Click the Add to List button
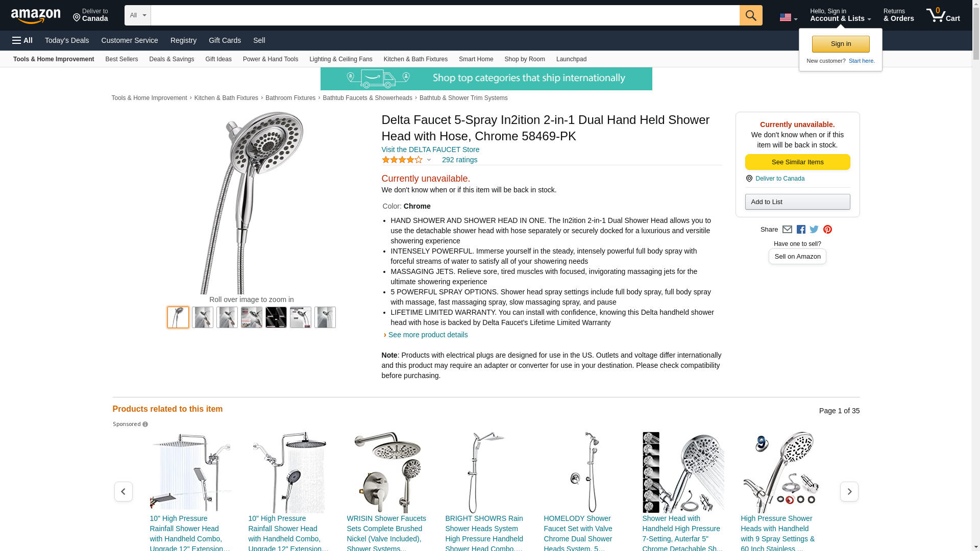The image size is (980, 551). [x=797, y=202]
